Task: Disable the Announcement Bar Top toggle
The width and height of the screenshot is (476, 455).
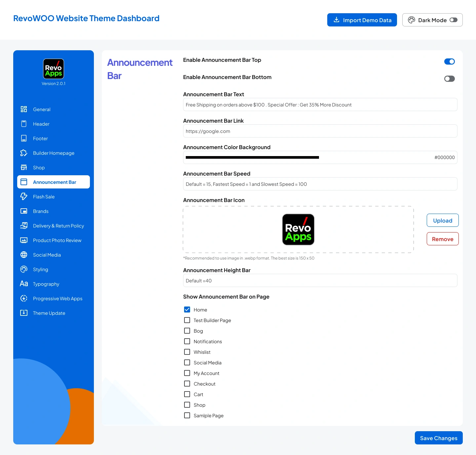Action: [450, 62]
